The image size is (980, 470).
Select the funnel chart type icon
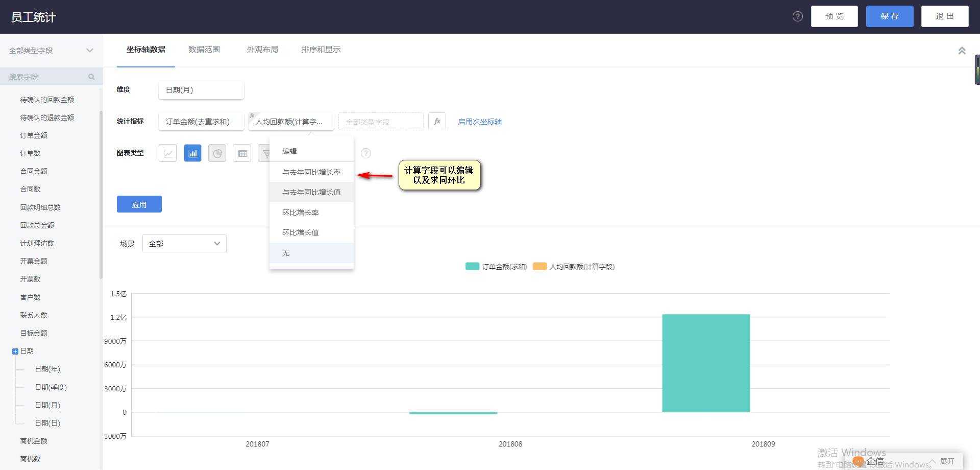pos(264,153)
